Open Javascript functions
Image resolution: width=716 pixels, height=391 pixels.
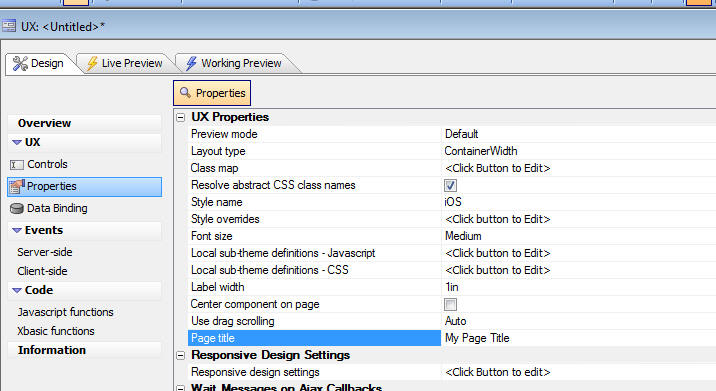(65, 312)
